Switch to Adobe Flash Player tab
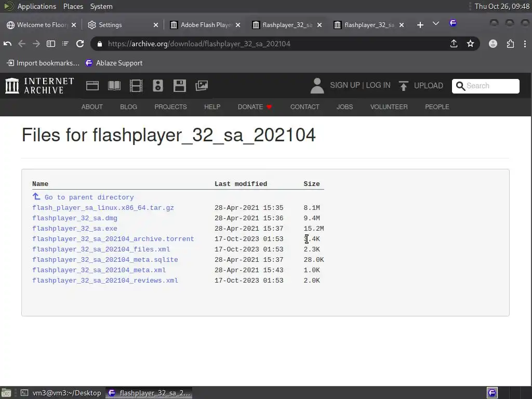The image size is (532, 399). click(x=206, y=25)
